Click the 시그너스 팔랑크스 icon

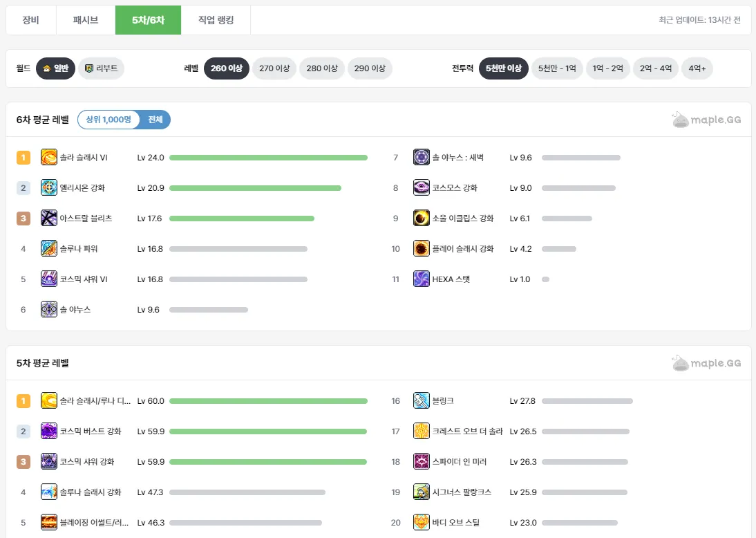pyautogui.click(x=422, y=492)
